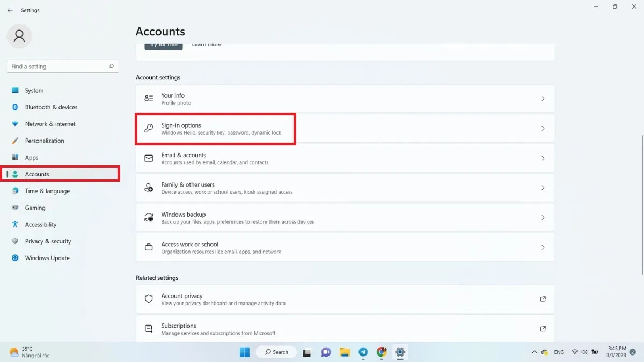
Task: Click the magnifier icon in Find a setting
Action: pyautogui.click(x=111, y=66)
